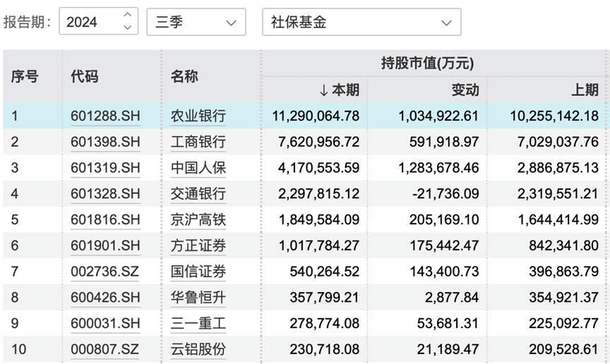This screenshot has width=610, height=364.
Task: Click stock code 601901.SH
Action: (x=105, y=246)
